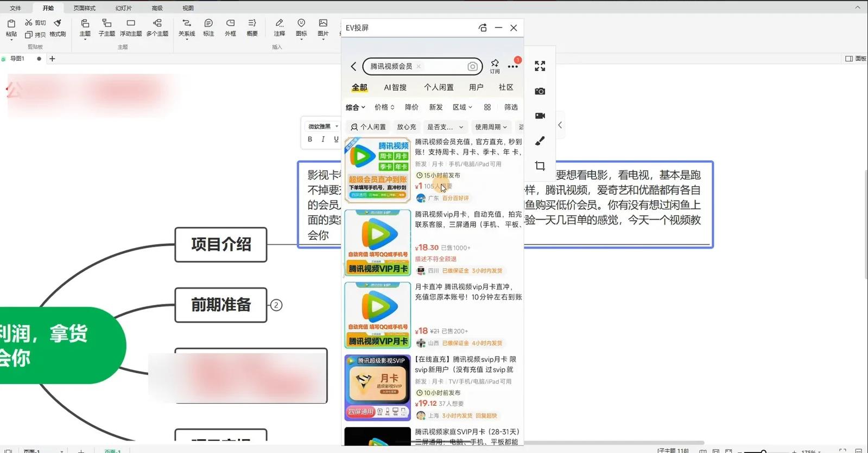Screen dimensions: 868x453
Task: Insert a Subtopic (子主题)
Action: coord(107,28)
